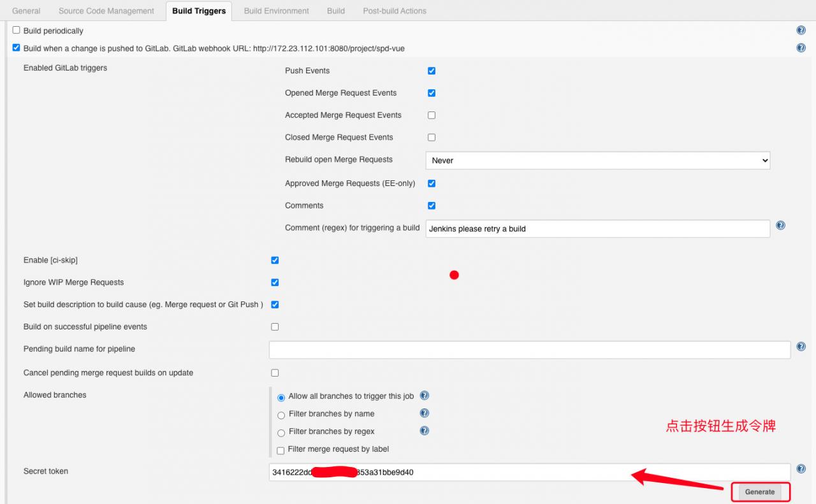Click the Pending build name field
Screen dimensions: 816x504
(x=529, y=350)
